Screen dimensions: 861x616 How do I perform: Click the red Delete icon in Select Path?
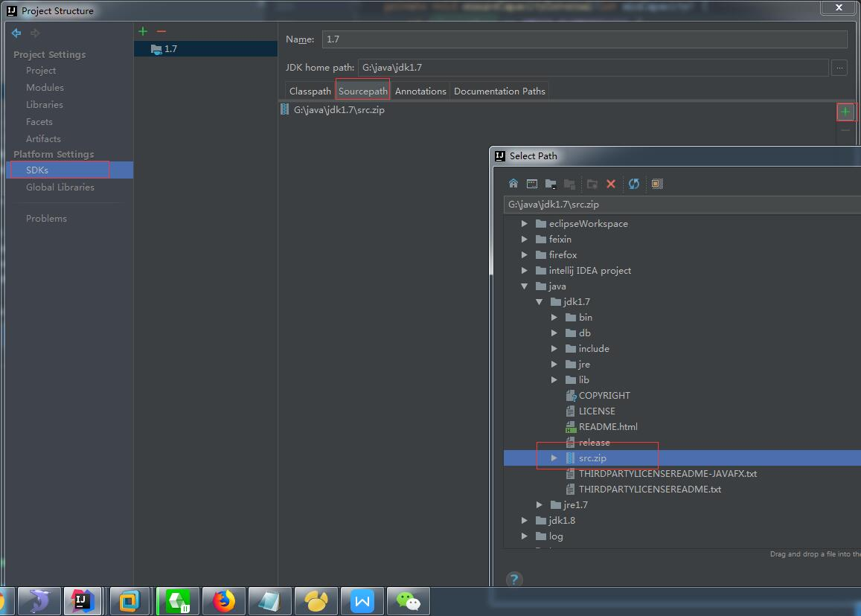coord(611,184)
